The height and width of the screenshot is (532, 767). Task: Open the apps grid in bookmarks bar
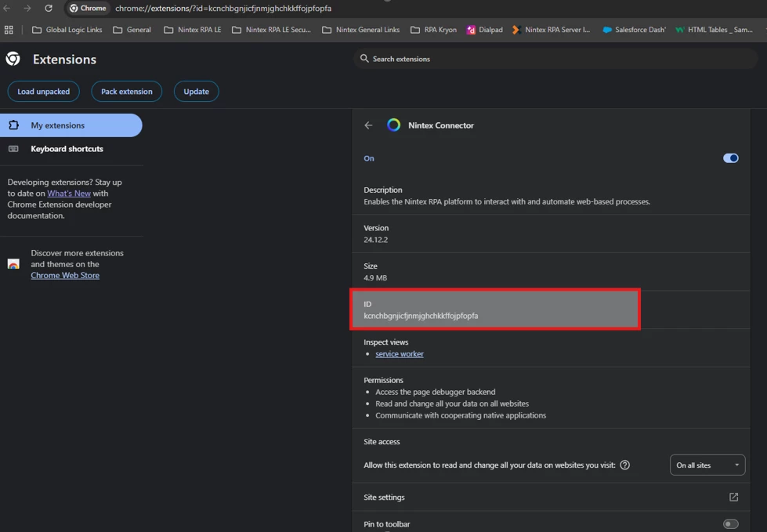coord(9,30)
